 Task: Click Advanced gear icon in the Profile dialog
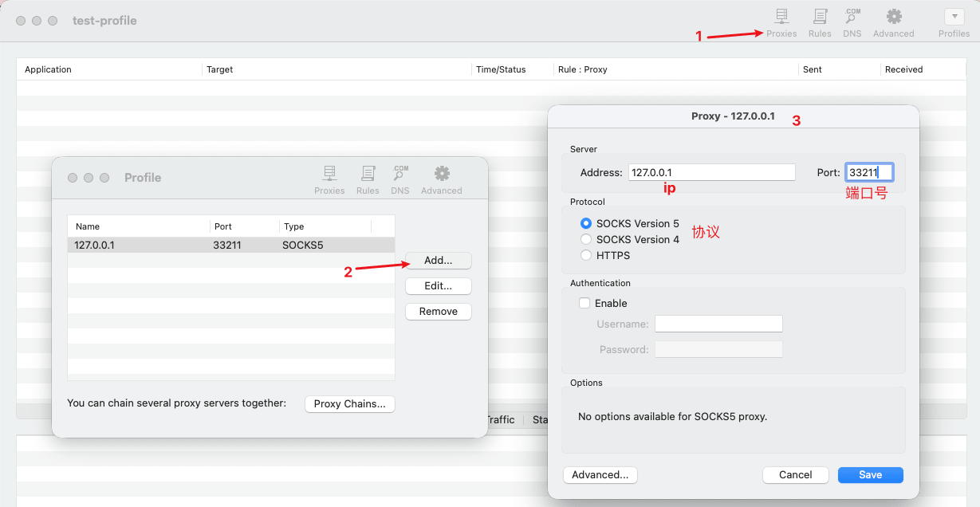442,179
